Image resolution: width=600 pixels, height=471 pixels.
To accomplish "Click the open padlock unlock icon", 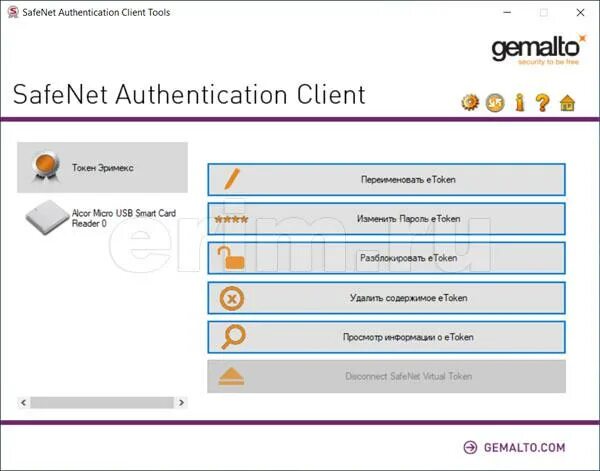I will [x=231, y=258].
